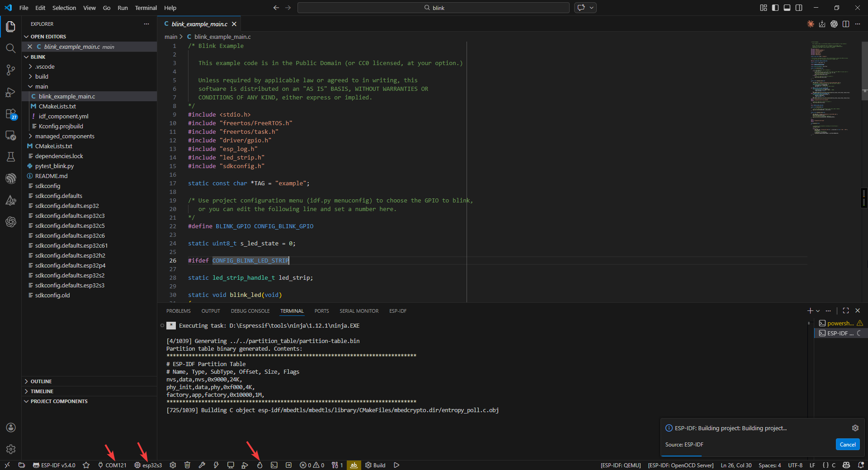The image size is (868, 470).
Task: Toggle the highlighted 'ab' status bar item
Action: (x=354, y=465)
